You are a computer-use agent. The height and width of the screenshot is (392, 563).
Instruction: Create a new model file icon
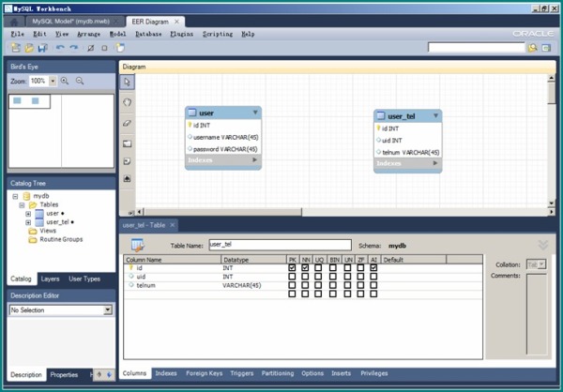click(x=15, y=48)
